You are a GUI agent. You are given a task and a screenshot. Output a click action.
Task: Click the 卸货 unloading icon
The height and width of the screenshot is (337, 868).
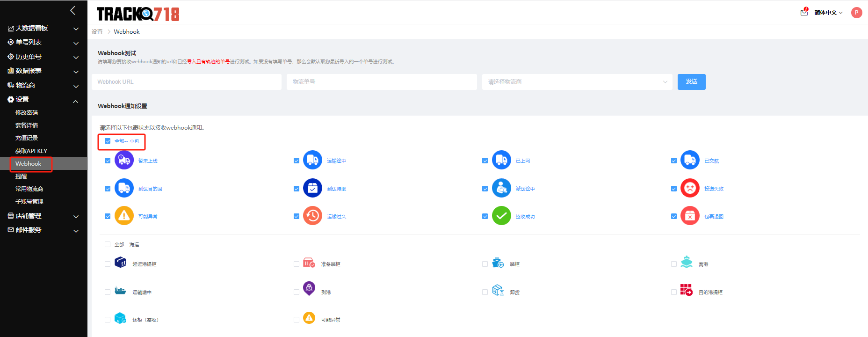tap(498, 290)
